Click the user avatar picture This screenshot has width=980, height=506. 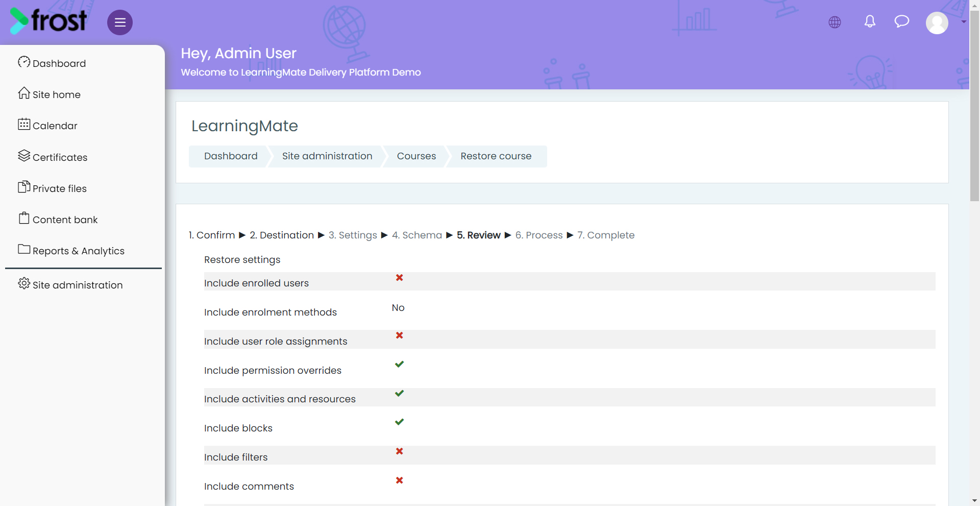click(x=937, y=22)
